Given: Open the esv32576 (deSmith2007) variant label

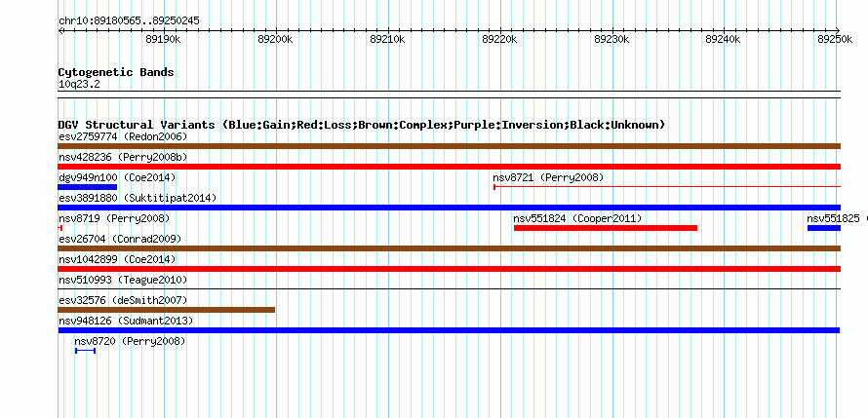Looking at the screenshot, I should click(123, 300).
